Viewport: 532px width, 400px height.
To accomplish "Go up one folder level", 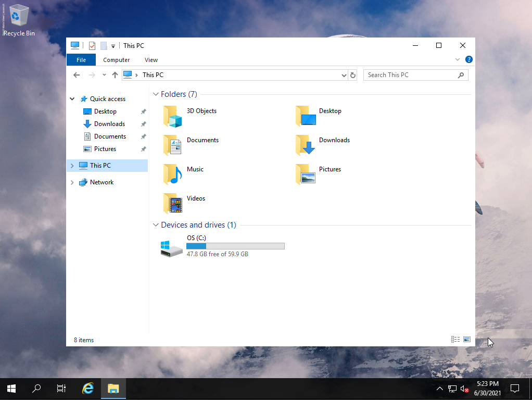I will tap(115, 75).
